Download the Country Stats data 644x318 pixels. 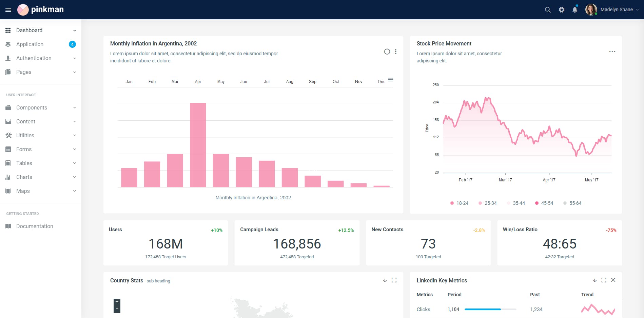click(384, 280)
